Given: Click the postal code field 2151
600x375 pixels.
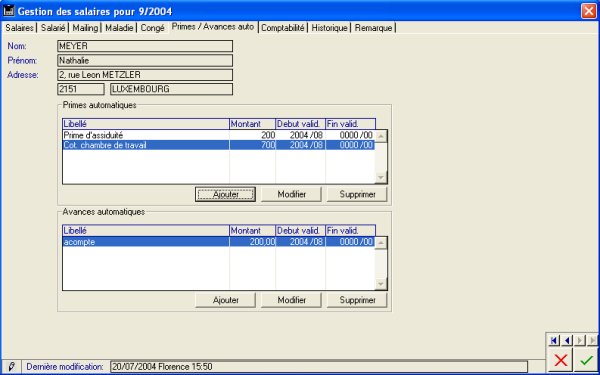Looking at the screenshot, I should click(x=81, y=89).
